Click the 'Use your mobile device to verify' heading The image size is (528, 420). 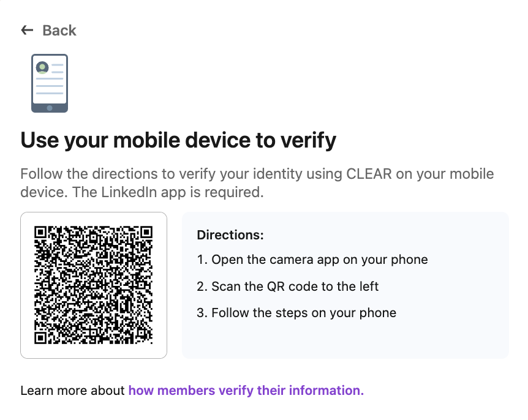[x=178, y=140]
